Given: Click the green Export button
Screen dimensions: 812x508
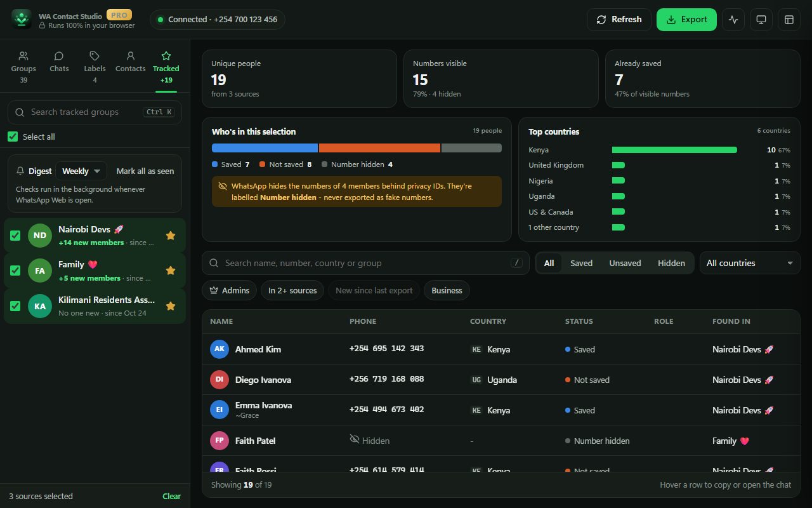Looking at the screenshot, I should (686, 20).
